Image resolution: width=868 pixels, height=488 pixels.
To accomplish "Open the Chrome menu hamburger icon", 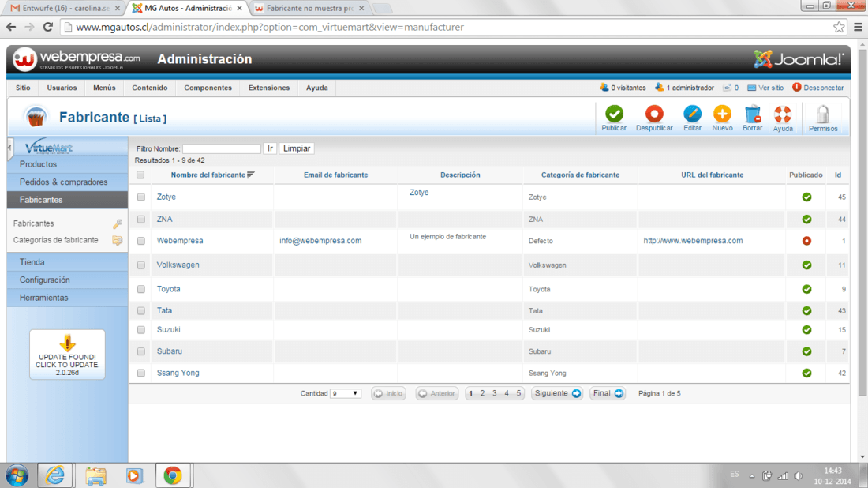I will point(858,27).
